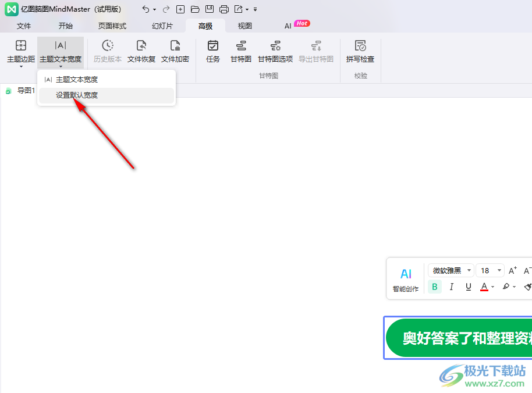This screenshot has height=393, width=532.
Task: Toggle underline formatting
Action: 468,287
